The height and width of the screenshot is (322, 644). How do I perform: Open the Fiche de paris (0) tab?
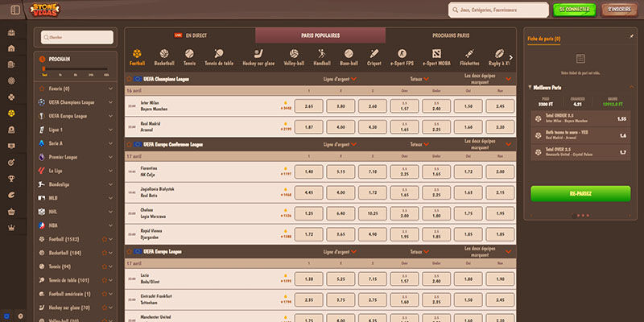pyautogui.click(x=544, y=39)
